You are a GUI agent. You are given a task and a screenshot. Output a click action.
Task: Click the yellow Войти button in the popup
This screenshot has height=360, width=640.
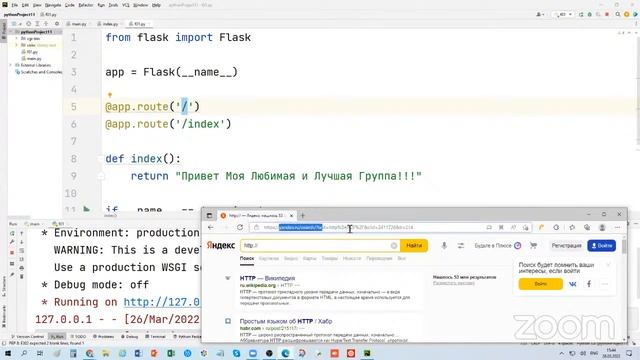tap(540, 284)
